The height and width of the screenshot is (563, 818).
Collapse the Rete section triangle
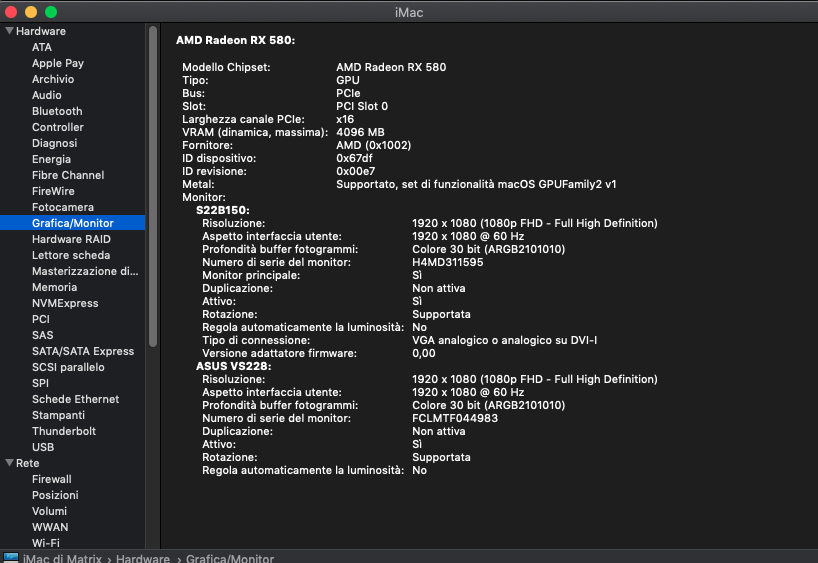tap(9, 463)
